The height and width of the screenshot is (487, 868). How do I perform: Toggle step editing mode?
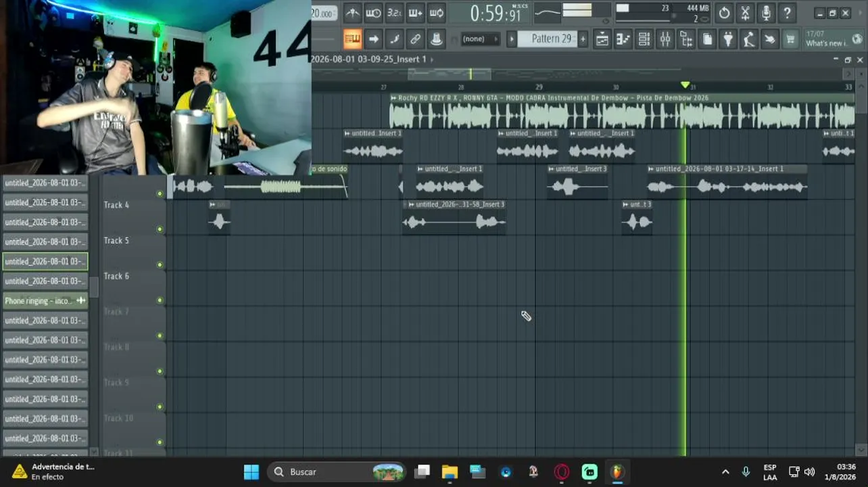(394, 39)
